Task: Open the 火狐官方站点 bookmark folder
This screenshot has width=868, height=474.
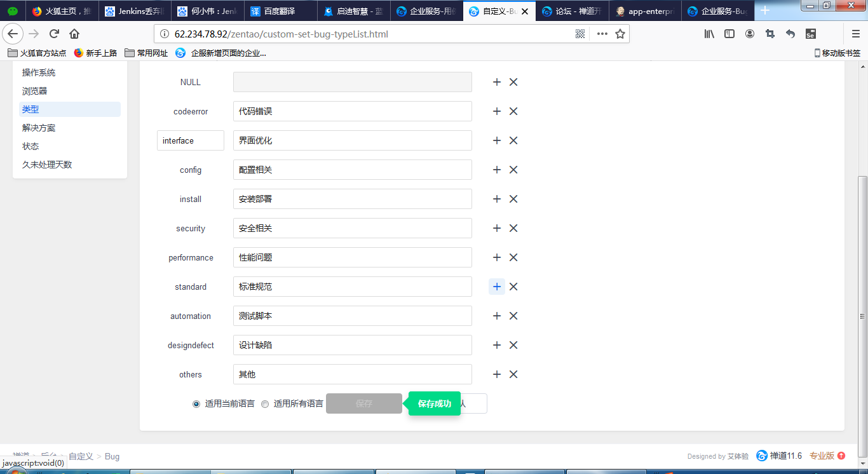Action: pyautogui.click(x=37, y=53)
